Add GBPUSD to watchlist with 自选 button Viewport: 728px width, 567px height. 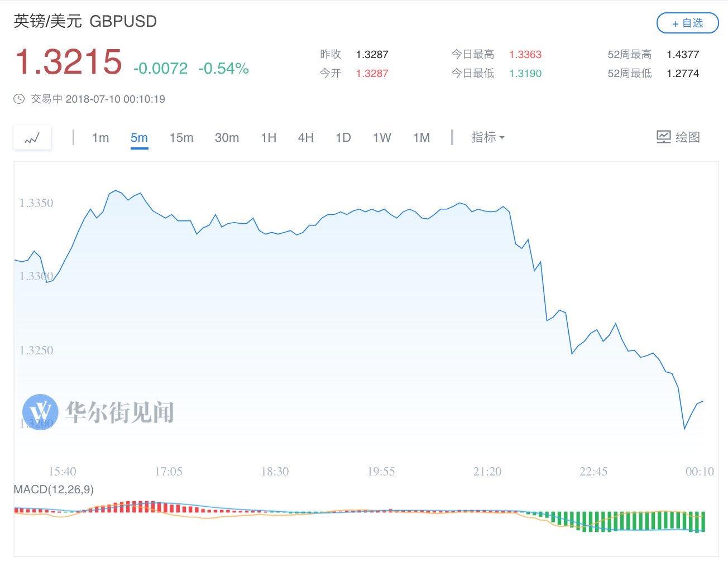687,23
